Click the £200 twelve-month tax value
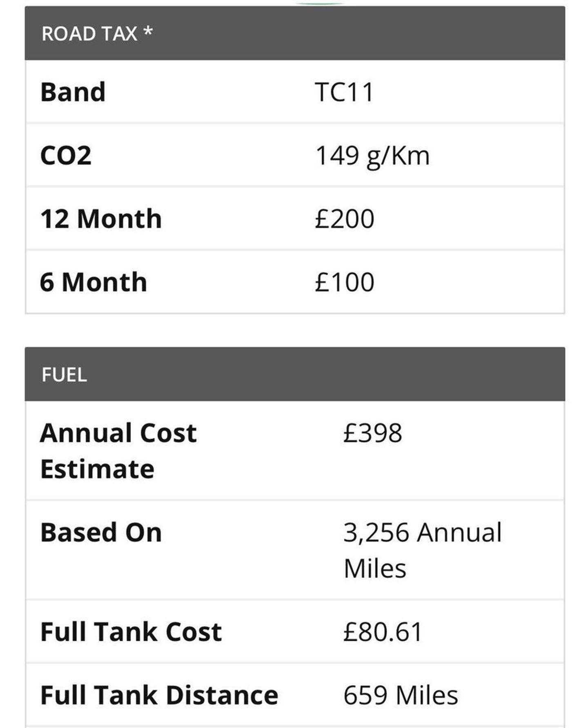 (x=344, y=219)
